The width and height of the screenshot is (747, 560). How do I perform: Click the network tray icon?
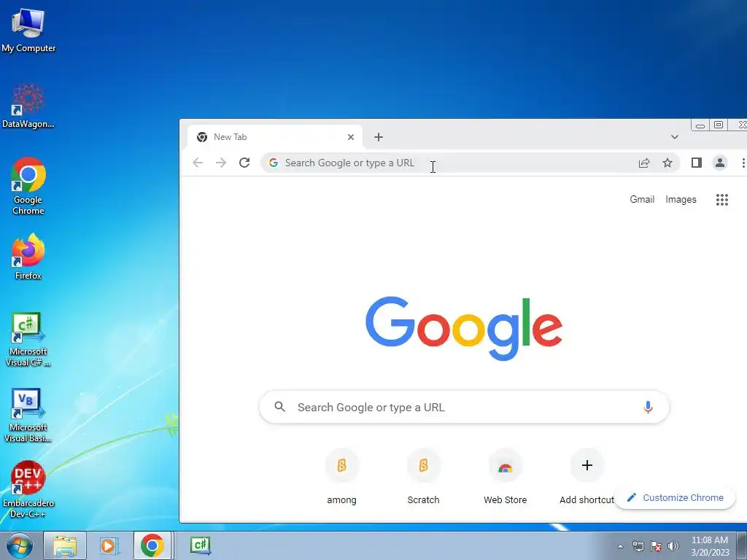tap(638, 546)
